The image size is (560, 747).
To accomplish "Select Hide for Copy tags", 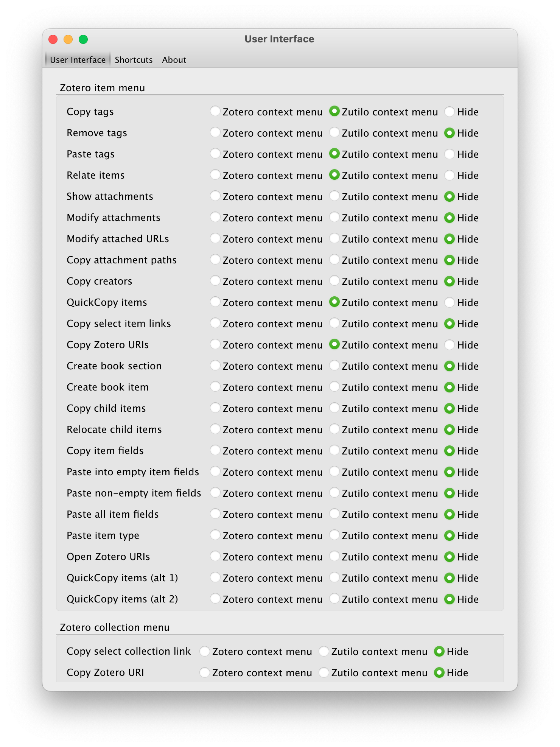I will point(449,111).
